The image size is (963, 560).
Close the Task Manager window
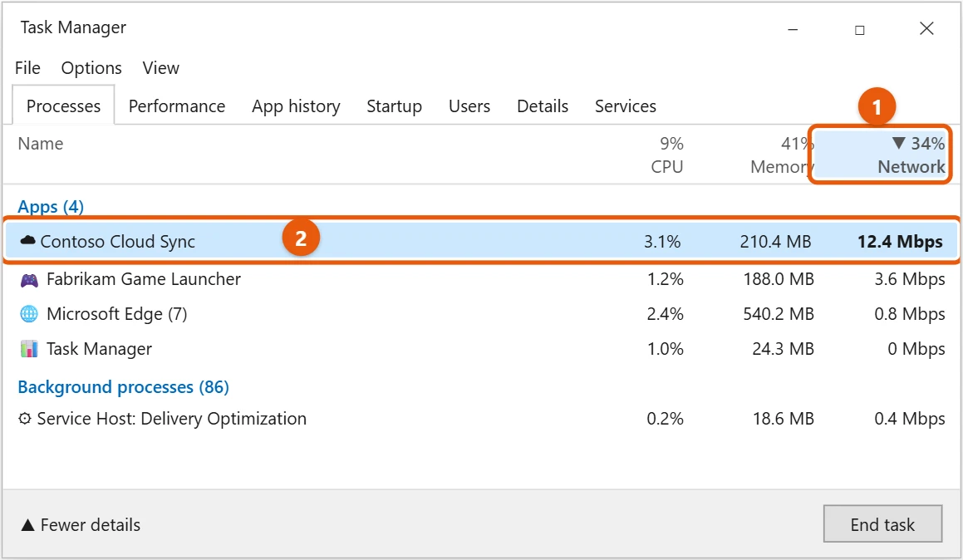pyautogui.click(x=926, y=28)
